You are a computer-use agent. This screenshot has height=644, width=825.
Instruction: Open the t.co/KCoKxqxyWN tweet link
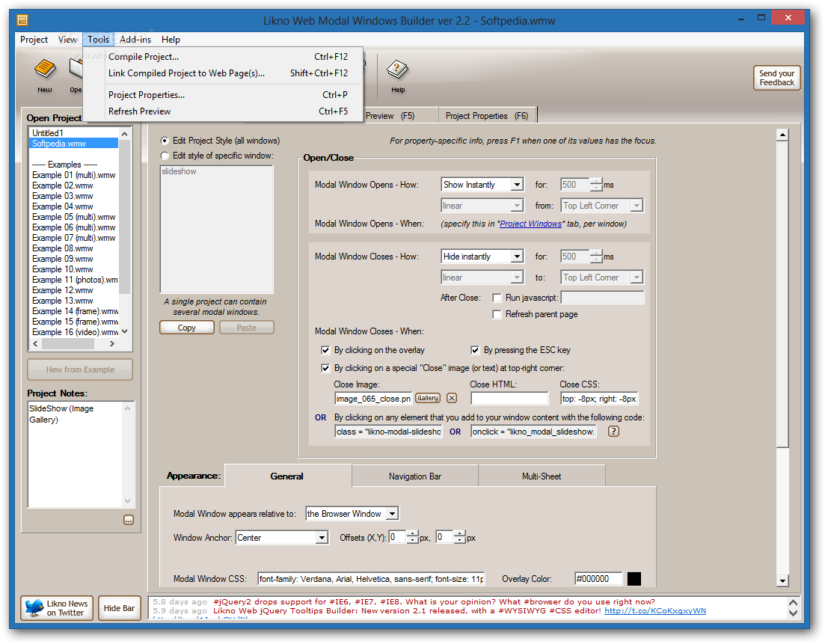655,611
